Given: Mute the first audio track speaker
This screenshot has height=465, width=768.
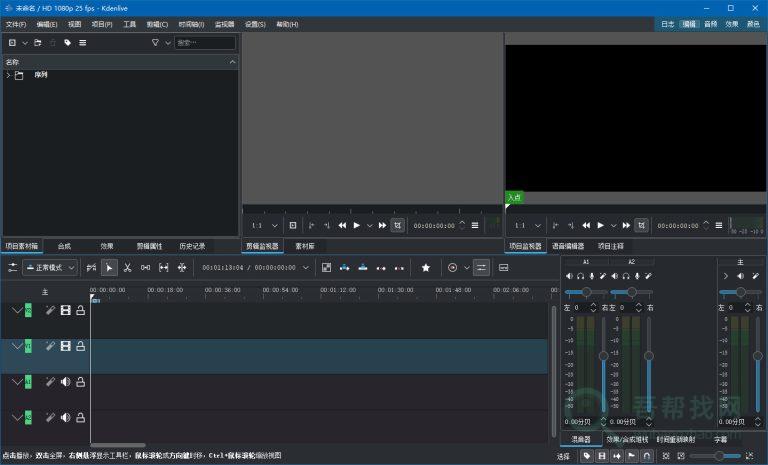Looking at the screenshot, I should tap(66, 381).
